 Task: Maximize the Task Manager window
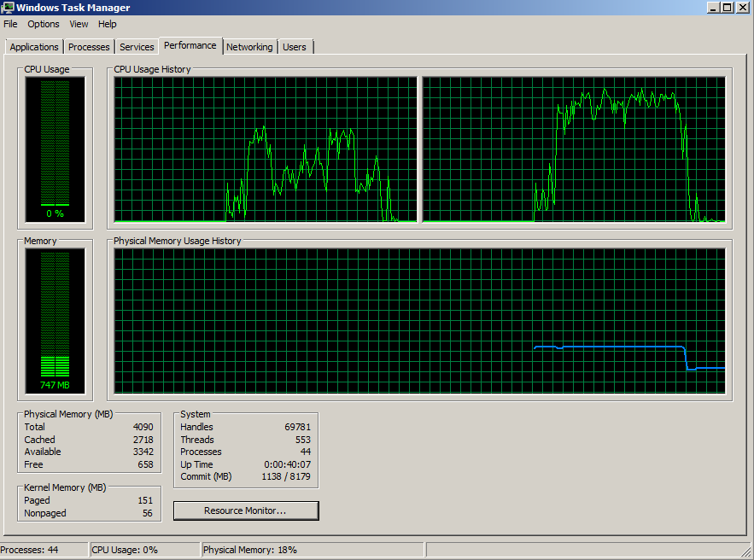727,7
